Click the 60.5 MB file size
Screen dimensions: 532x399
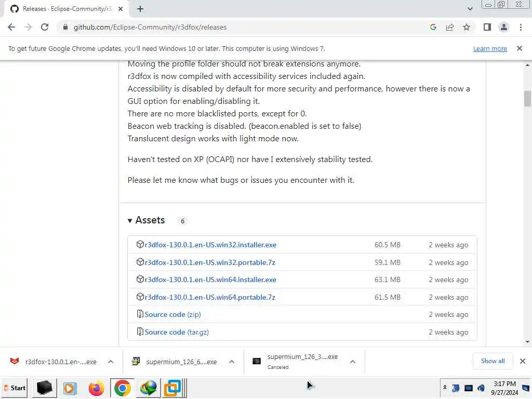point(388,245)
